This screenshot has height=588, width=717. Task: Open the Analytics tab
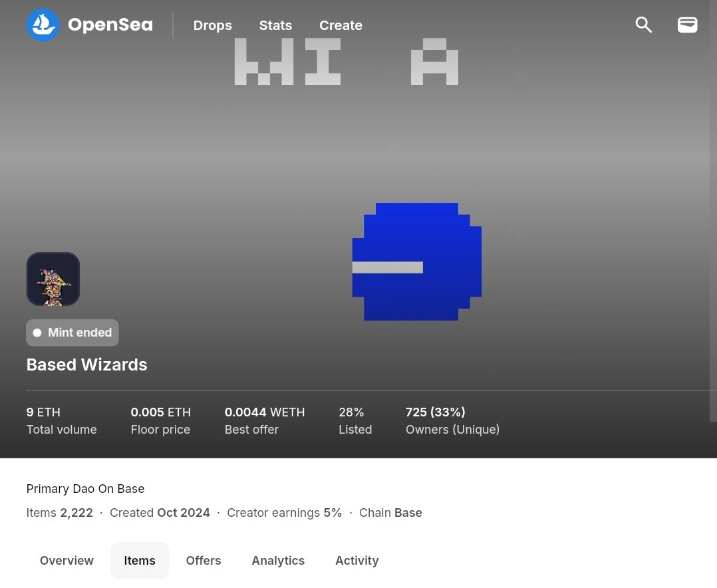point(278,561)
